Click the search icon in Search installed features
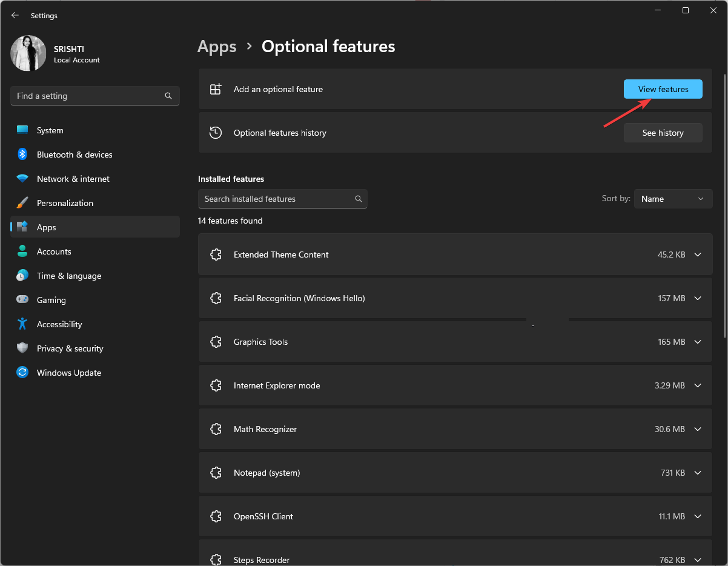 359,199
